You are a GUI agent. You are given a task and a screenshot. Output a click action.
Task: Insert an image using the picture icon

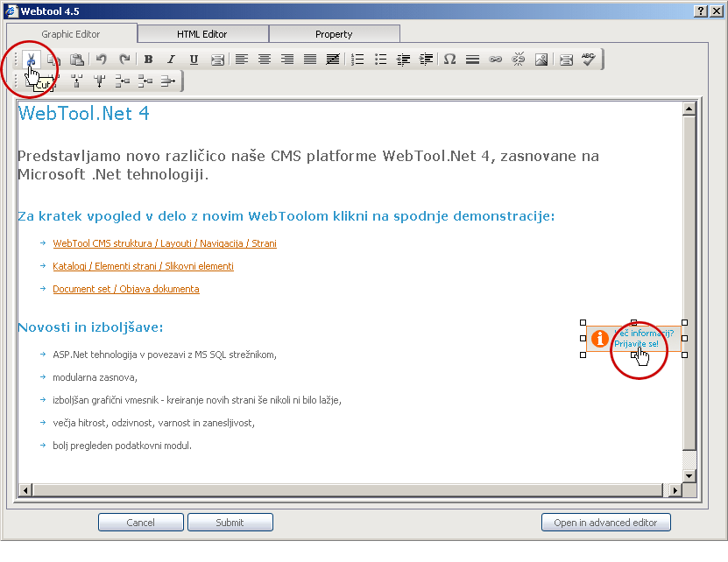541,60
